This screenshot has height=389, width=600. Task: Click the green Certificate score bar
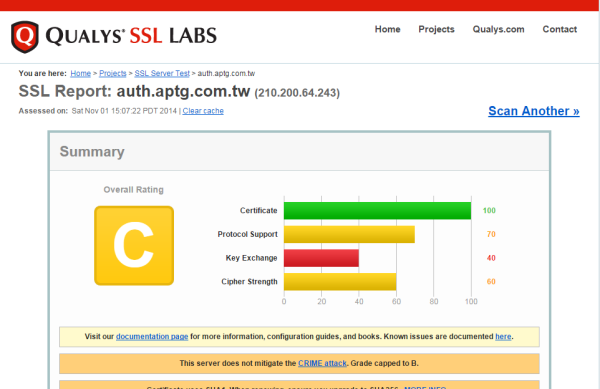click(377, 211)
